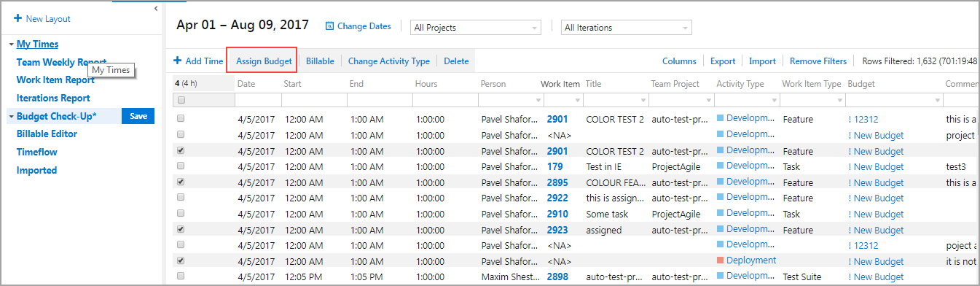Image resolution: width=980 pixels, height=286 pixels.
Task: Open the All Projects dropdown
Action: [x=476, y=28]
